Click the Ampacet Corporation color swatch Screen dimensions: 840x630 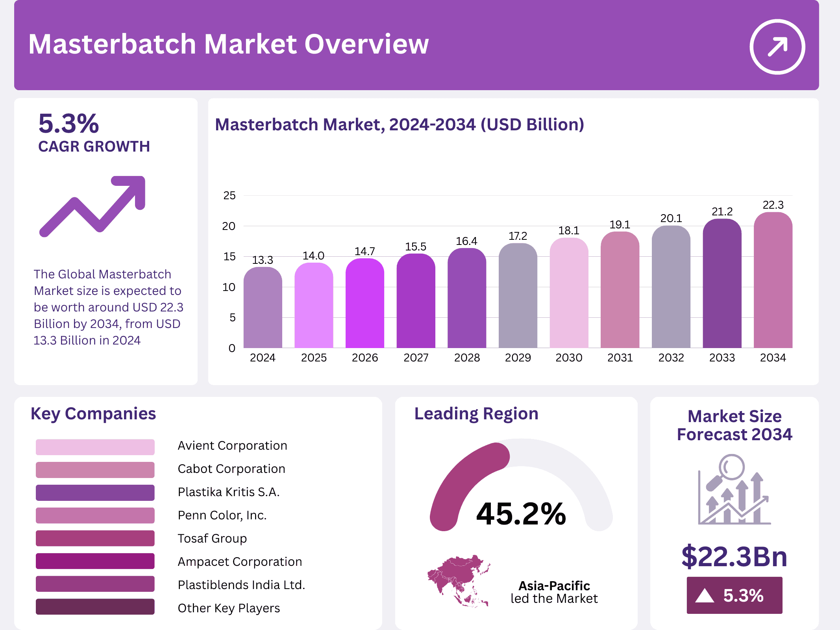click(x=95, y=561)
